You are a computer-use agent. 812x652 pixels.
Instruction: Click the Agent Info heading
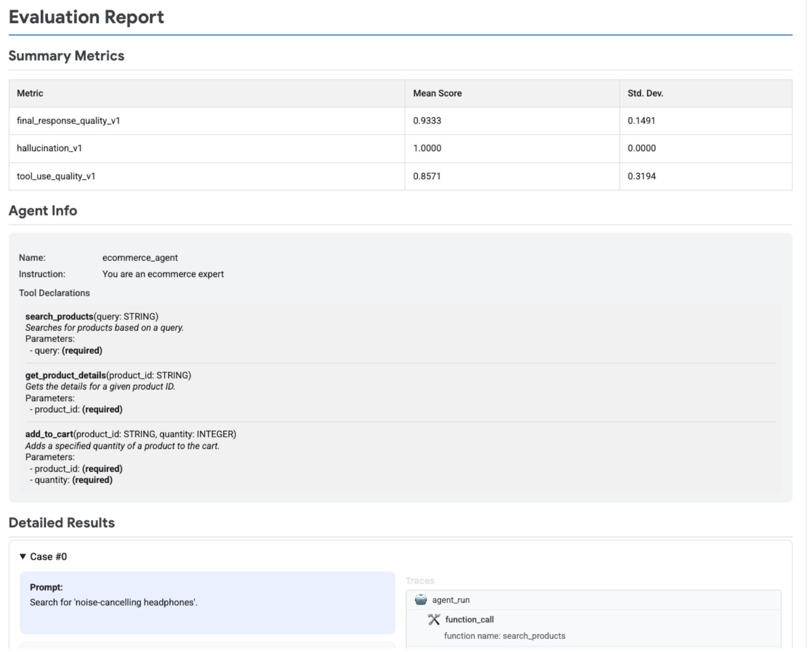[x=42, y=211]
